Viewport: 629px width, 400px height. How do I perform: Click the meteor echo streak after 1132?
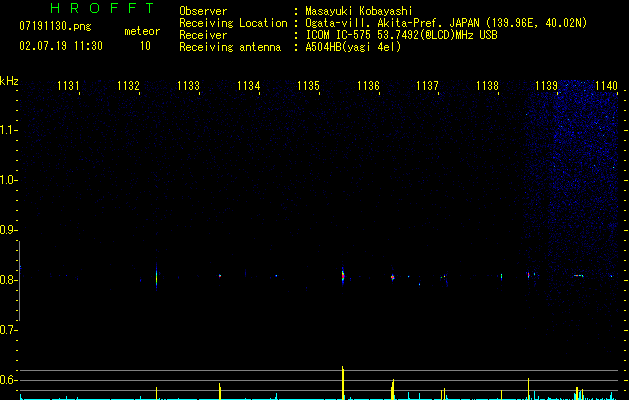click(156, 276)
